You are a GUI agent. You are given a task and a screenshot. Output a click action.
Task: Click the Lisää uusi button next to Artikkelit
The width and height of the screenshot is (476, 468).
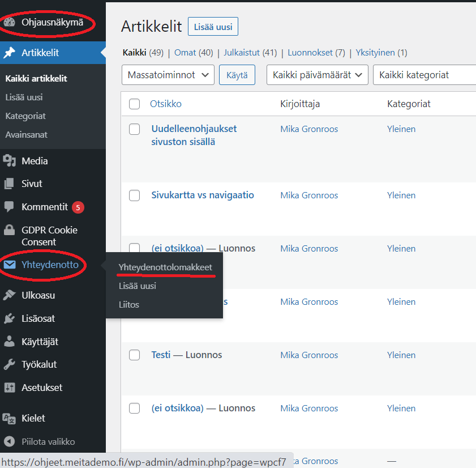(213, 27)
